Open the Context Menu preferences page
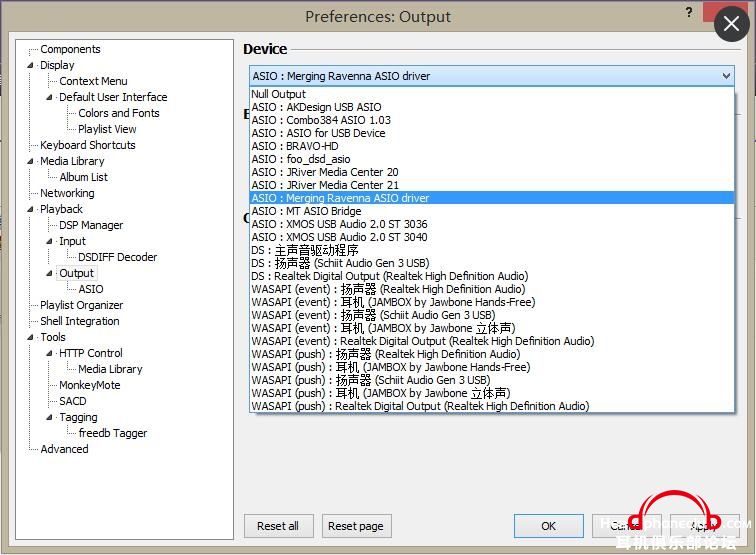The image size is (756, 555). coord(93,81)
